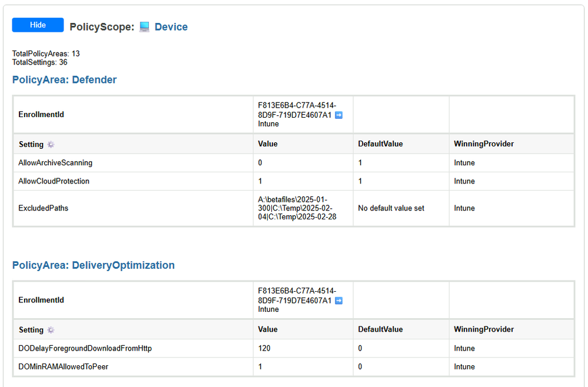Click the computer icon beside PolicyScope
Viewport: 588px width, 387px height.
(x=144, y=27)
